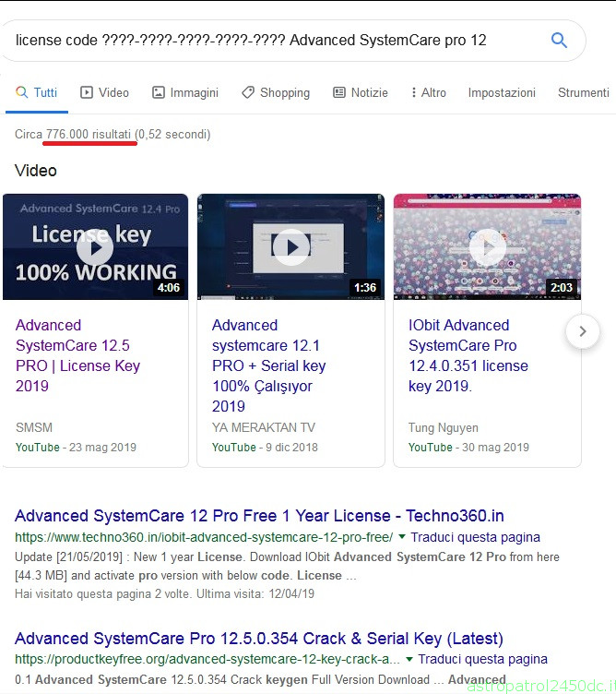Play the 1:36 video thumbnail

point(290,247)
